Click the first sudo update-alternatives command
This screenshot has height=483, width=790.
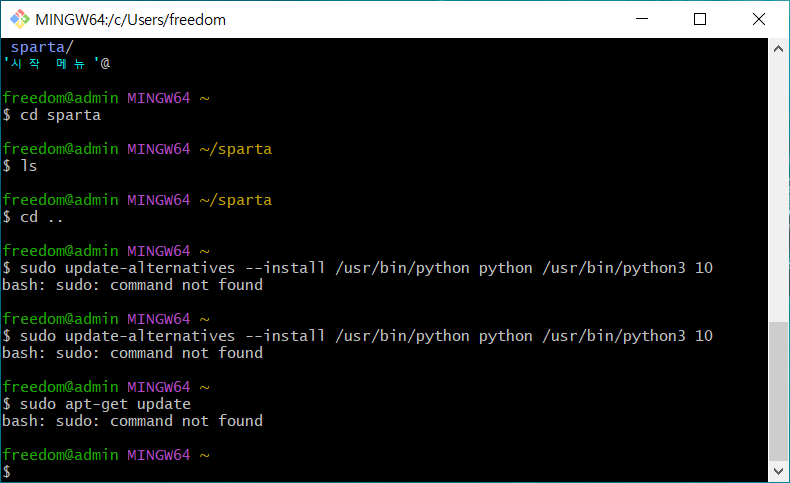click(357, 267)
